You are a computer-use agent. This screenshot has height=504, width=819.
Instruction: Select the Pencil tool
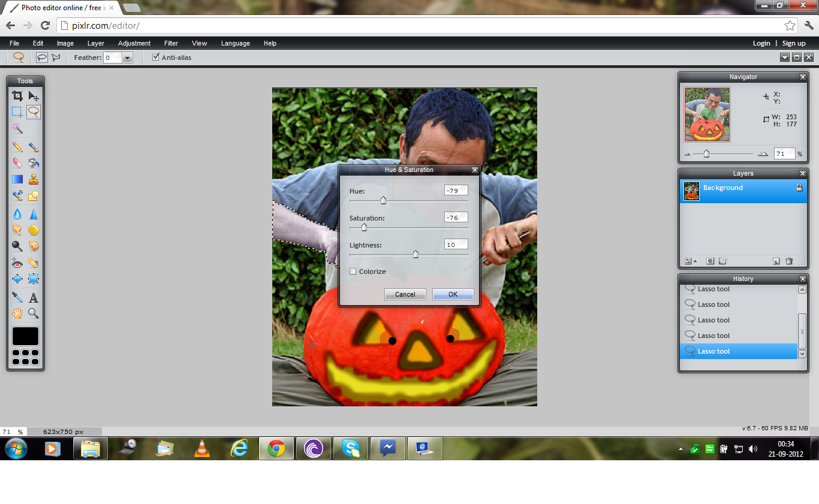[x=17, y=147]
